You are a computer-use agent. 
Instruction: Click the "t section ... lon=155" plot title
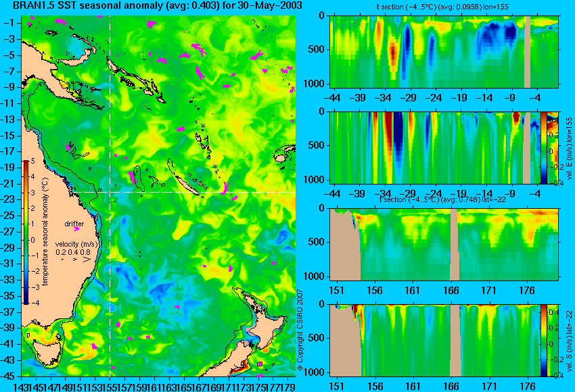pyautogui.click(x=442, y=7)
